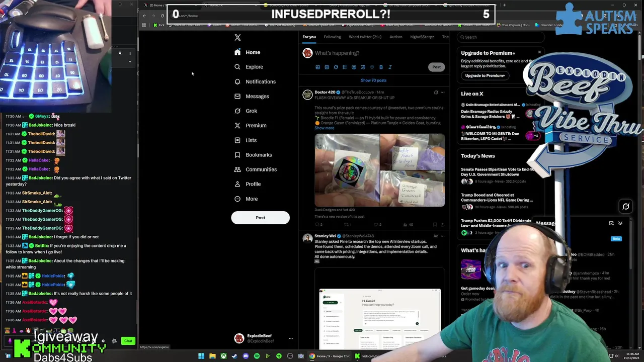Open the Doctor 420 profile avatar

[307, 95]
